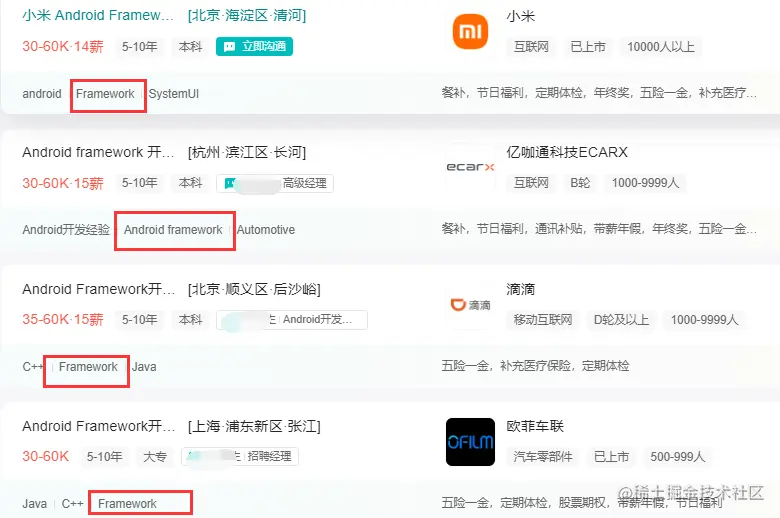Click the 35-60K·15薪 salary text
The image size is (780, 518).
[63, 319]
